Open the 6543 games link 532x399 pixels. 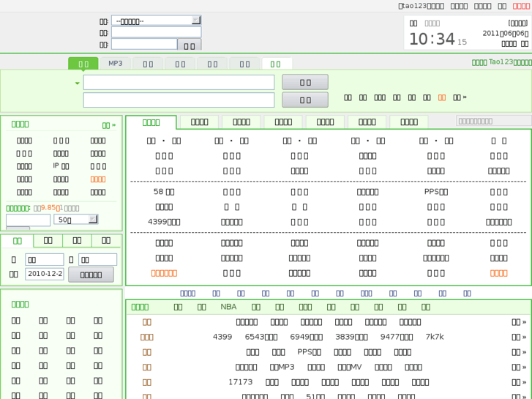point(261,337)
